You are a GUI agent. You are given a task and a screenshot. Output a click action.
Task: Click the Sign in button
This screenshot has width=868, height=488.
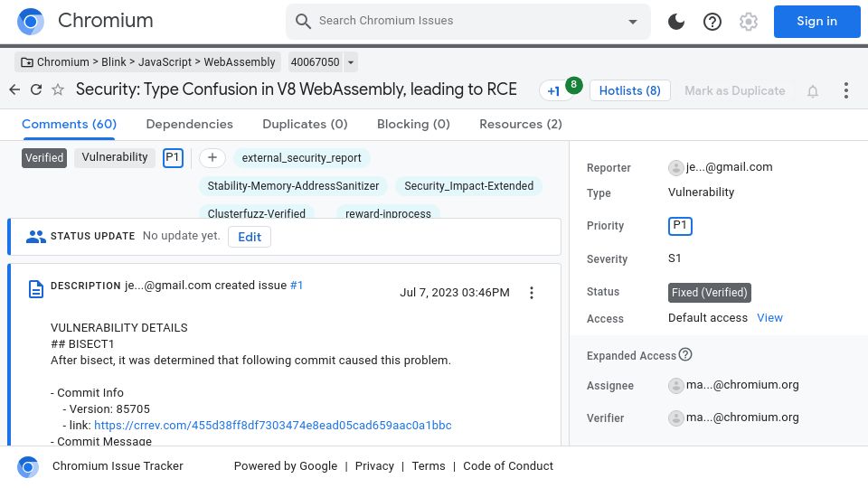(816, 22)
